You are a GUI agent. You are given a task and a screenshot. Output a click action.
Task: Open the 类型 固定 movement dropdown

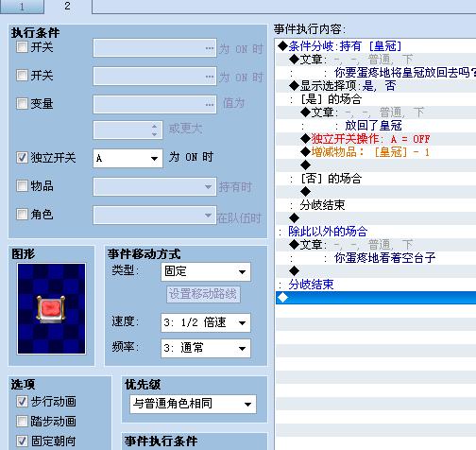pos(206,271)
